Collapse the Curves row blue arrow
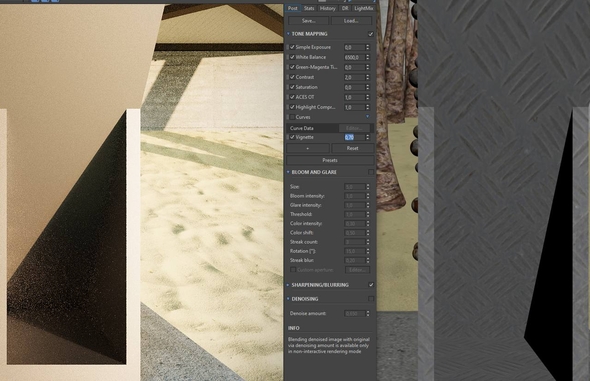 (x=368, y=117)
